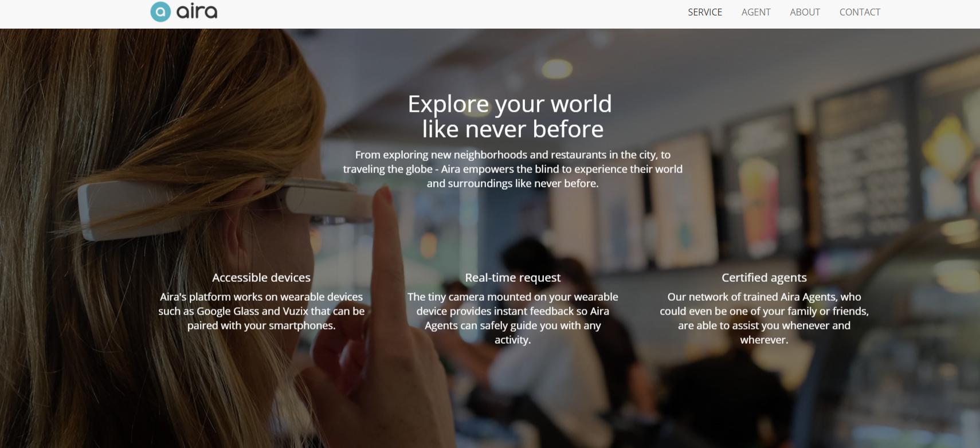The height and width of the screenshot is (448, 980).
Task: Go to the ABOUT page
Action: [x=805, y=12]
